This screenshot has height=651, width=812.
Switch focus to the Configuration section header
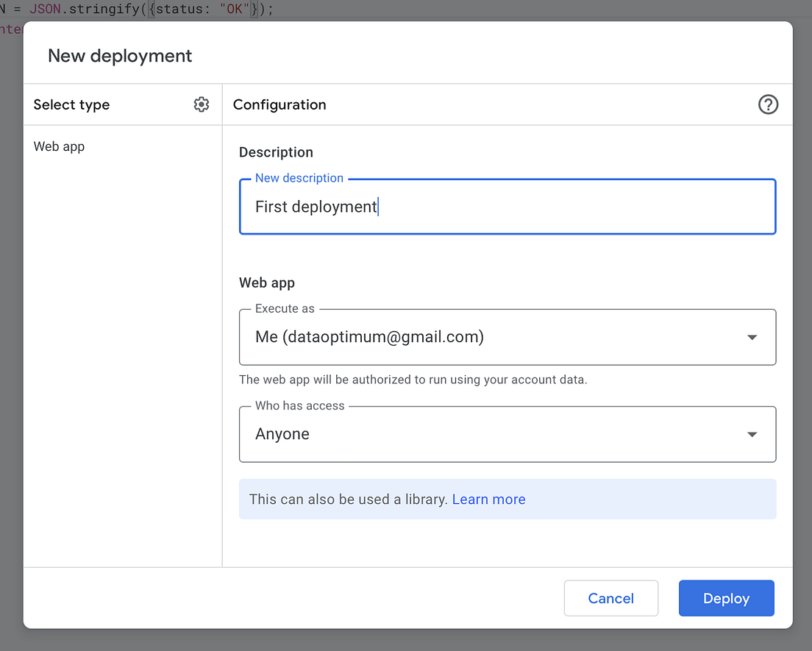(x=279, y=104)
